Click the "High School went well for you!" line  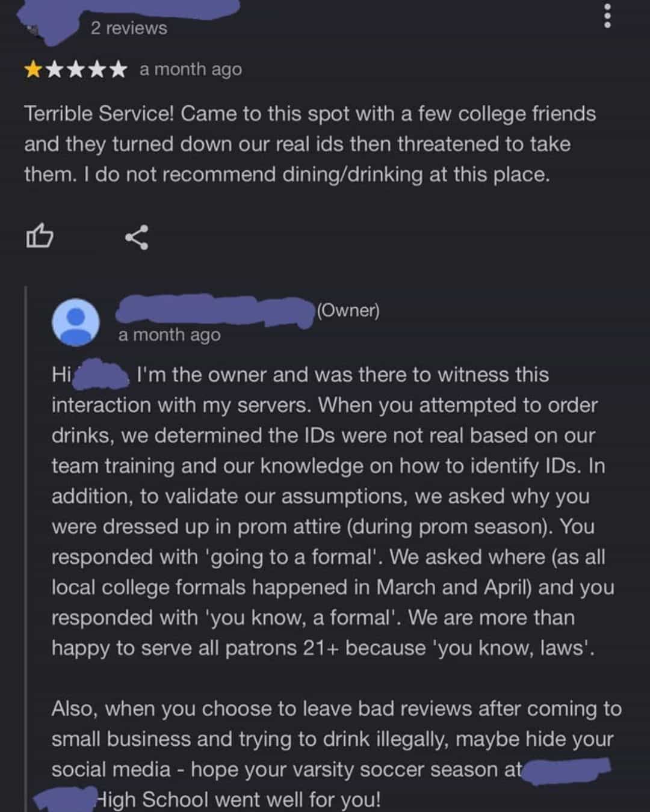pos(238,800)
